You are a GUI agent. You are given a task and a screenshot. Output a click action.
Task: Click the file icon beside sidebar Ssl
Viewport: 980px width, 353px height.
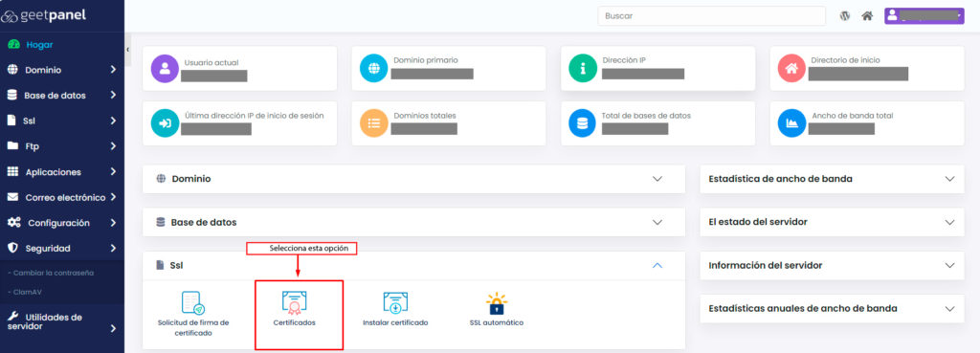11,121
